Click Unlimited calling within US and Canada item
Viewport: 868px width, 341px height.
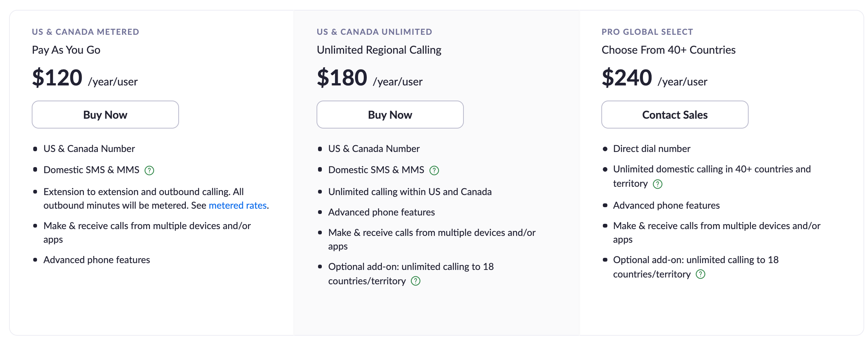point(410,192)
